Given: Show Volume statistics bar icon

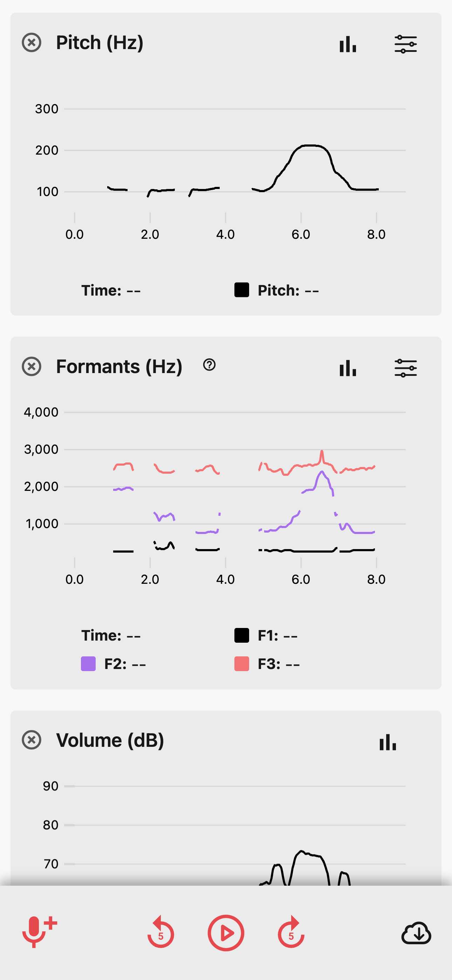Looking at the screenshot, I should 388,742.
